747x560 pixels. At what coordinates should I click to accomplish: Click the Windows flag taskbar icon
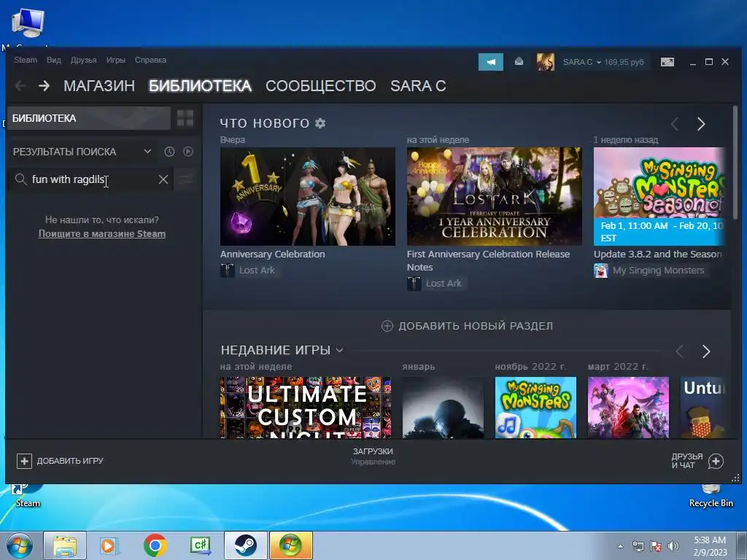pos(291,545)
